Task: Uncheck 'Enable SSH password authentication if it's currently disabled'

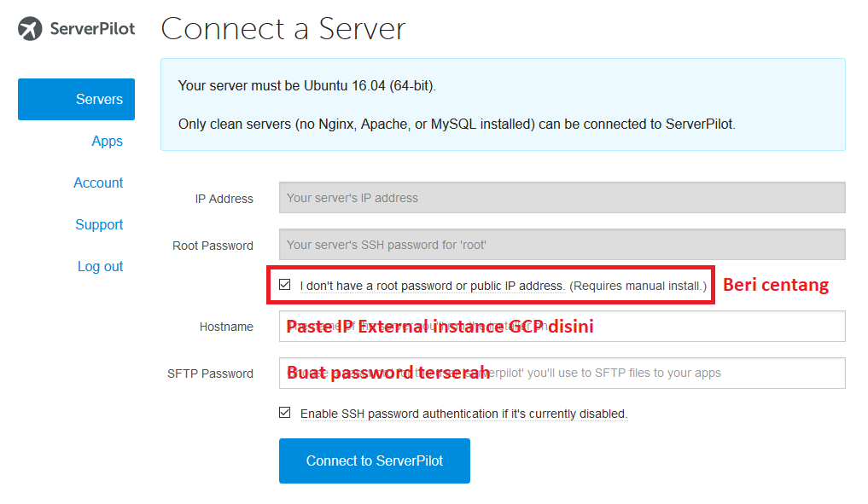Action: 285,412
